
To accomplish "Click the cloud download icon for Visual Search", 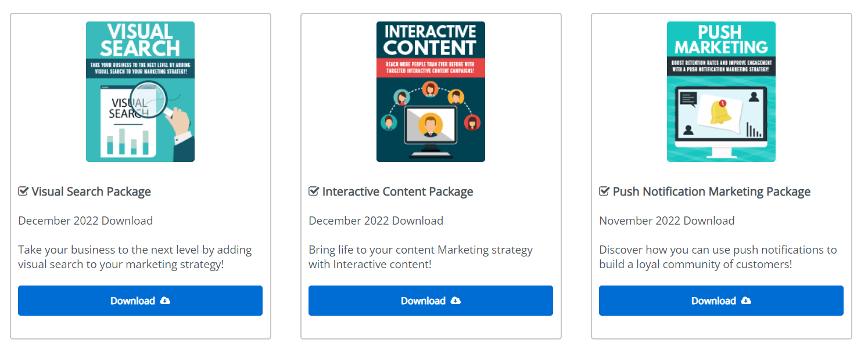I will coord(165,301).
